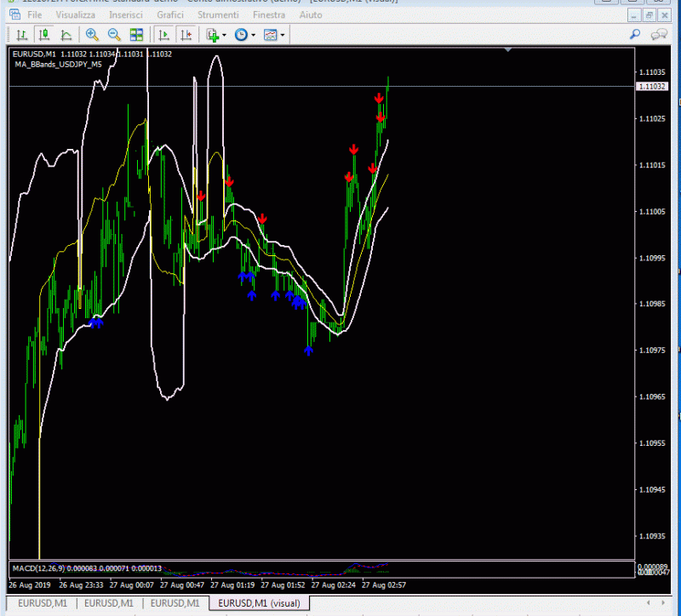Click the 1.10965 price axis label
This screenshot has height=616, width=681.
pos(652,396)
